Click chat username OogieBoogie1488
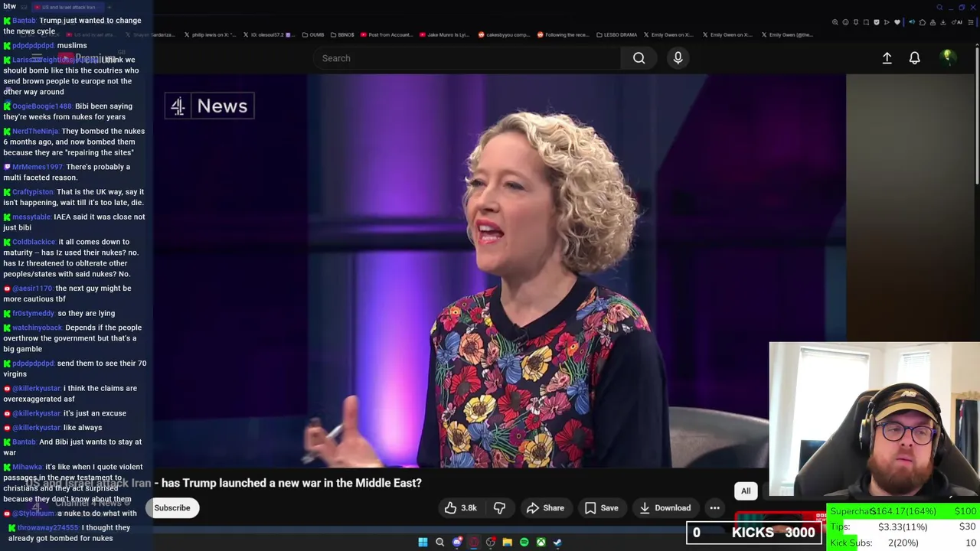This screenshot has height=551, width=980. pyautogui.click(x=41, y=106)
